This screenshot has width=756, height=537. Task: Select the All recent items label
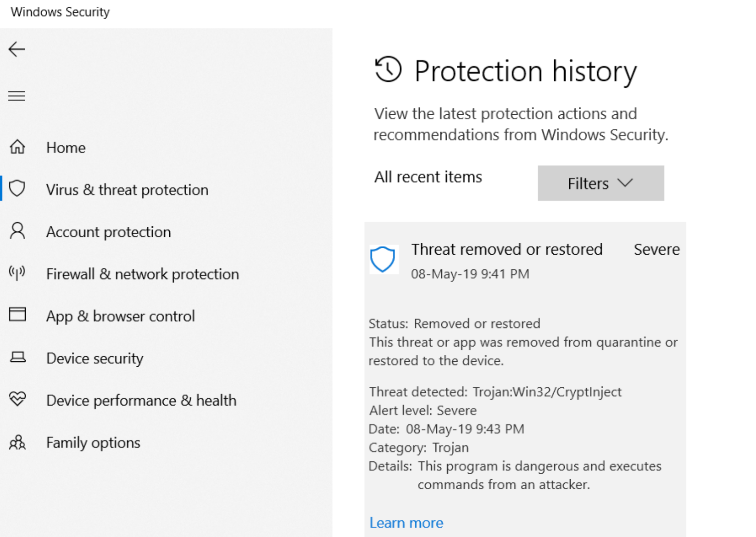tap(428, 177)
